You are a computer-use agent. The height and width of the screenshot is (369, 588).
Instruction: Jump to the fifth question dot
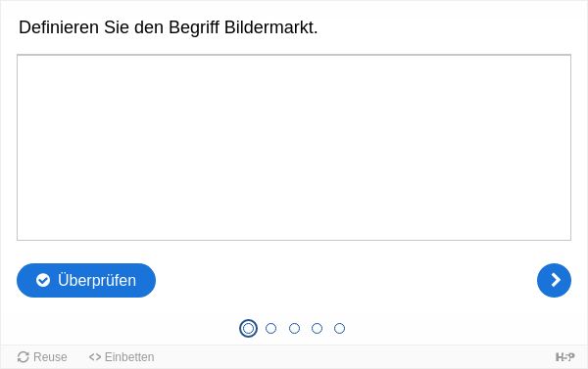[x=339, y=328]
